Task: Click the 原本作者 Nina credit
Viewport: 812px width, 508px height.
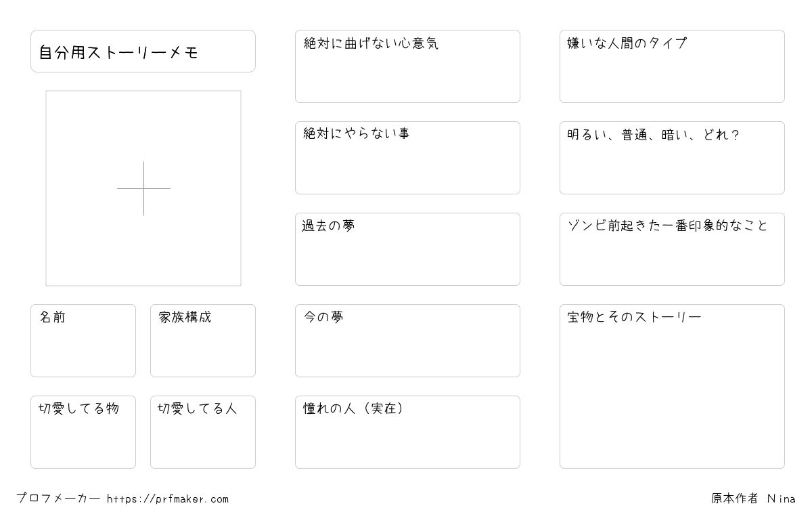Action: (x=753, y=499)
